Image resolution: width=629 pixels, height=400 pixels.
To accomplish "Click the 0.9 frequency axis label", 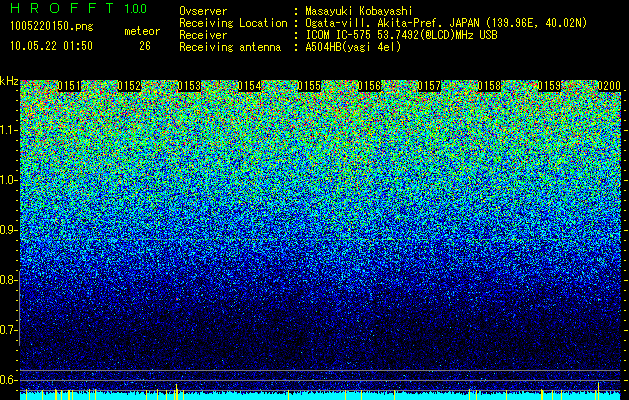I will click(x=9, y=230).
